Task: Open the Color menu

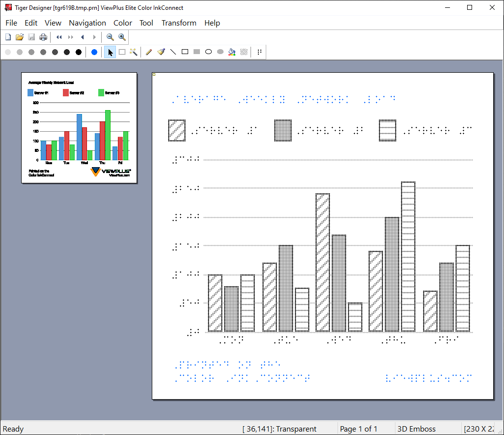Action: pos(122,23)
